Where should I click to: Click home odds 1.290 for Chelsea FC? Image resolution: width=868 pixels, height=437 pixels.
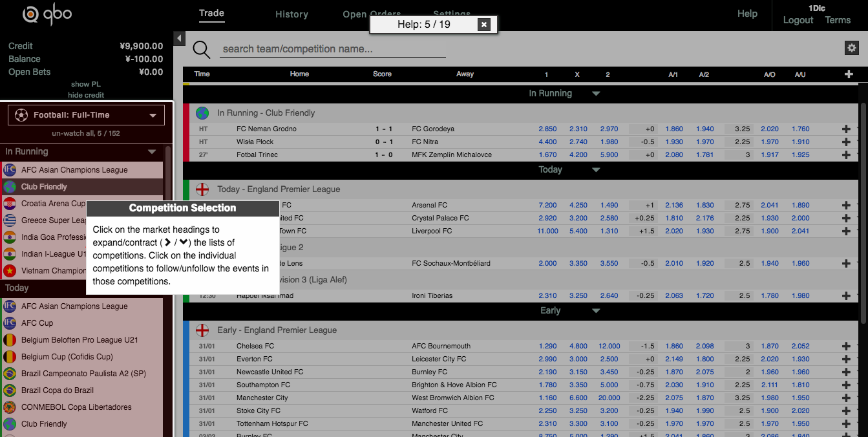[x=547, y=346]
